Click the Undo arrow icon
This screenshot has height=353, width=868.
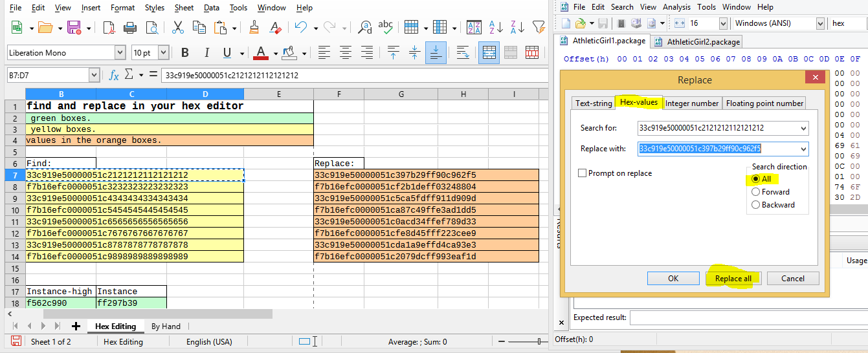coord(300,28)
